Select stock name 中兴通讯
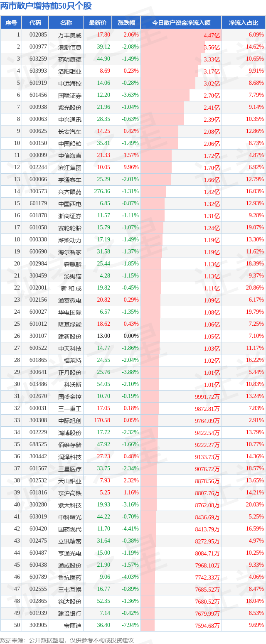The width and height of the screenshot is (266, 644). pos(70,119)
